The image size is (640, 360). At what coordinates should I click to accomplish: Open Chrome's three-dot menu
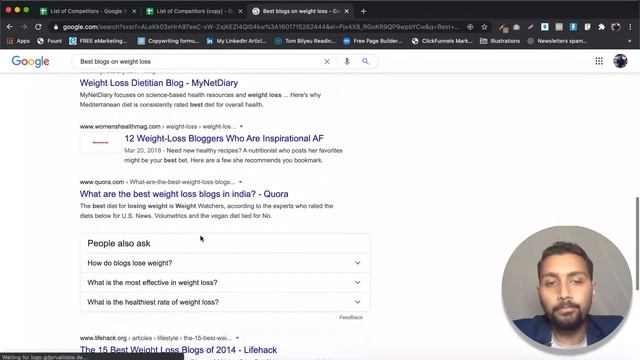click(630, 27)
